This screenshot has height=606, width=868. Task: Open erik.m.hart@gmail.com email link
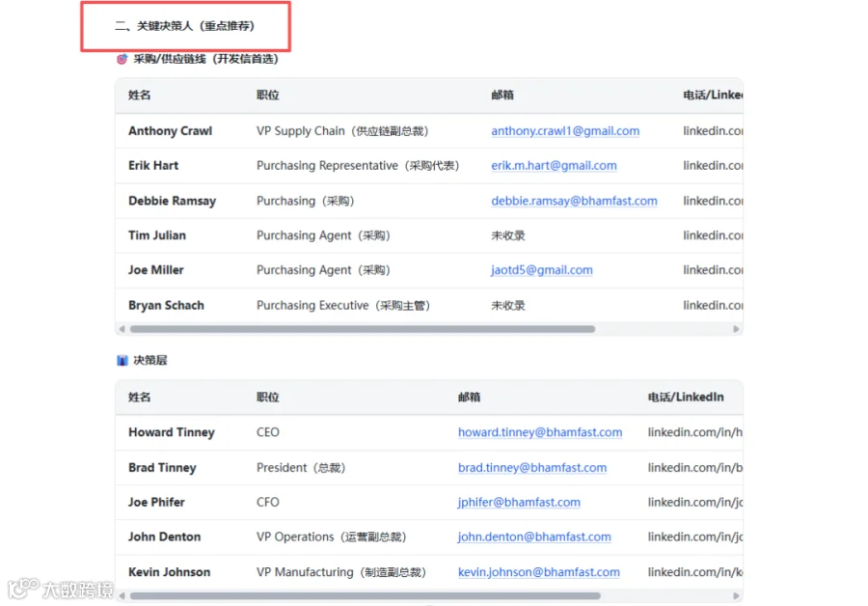point(554,166)
